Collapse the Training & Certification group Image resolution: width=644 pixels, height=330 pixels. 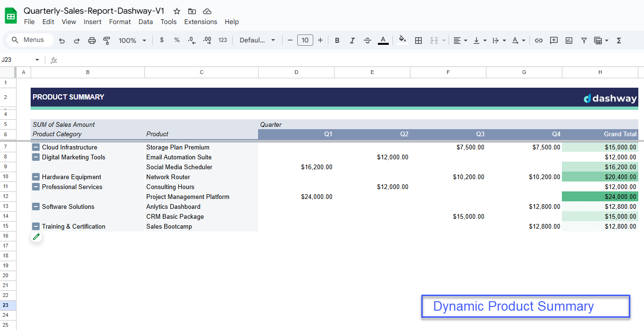(x=36, y=227)
